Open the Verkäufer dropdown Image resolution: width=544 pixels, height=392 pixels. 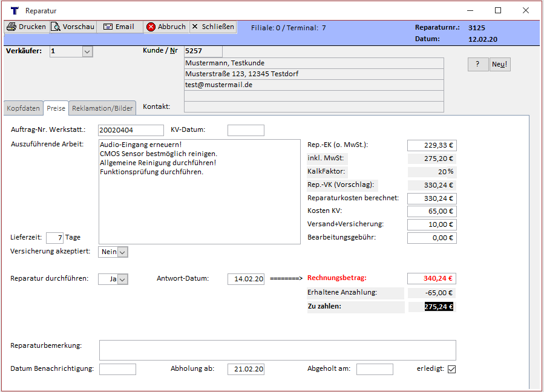tap(87, 51)
